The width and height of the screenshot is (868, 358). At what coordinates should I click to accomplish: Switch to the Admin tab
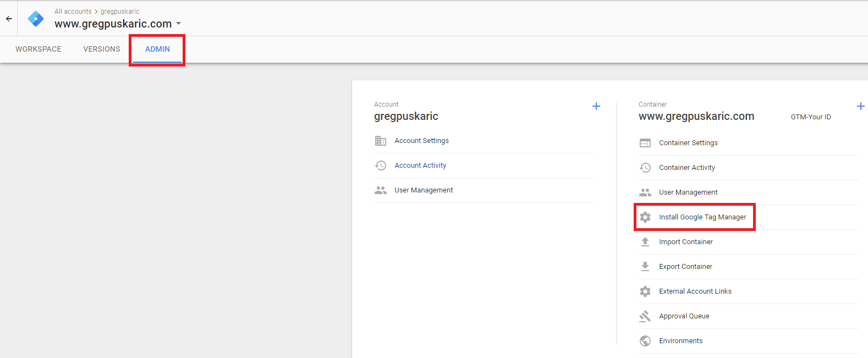pos(157,49)
